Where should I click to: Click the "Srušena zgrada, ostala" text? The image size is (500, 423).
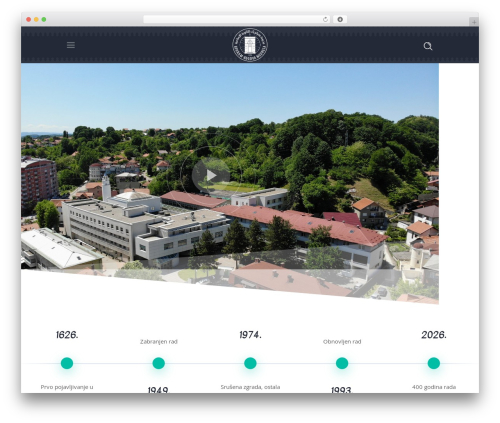coord(250,387)
